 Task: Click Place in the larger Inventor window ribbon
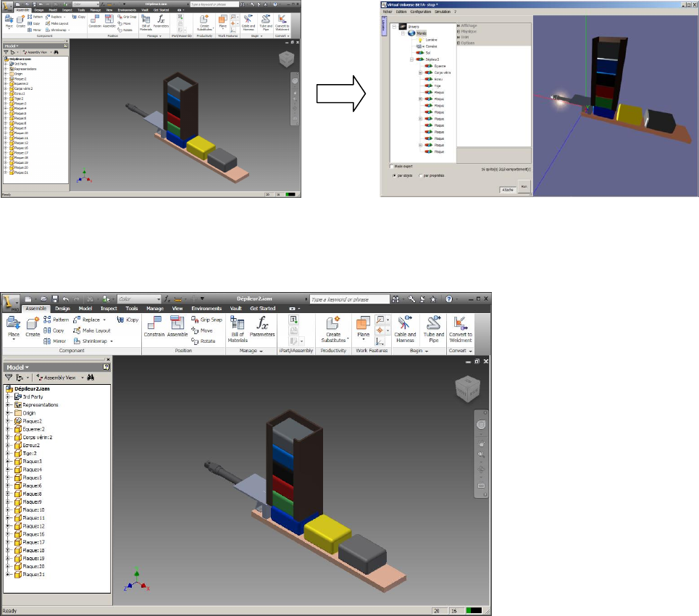pos(13,328)
